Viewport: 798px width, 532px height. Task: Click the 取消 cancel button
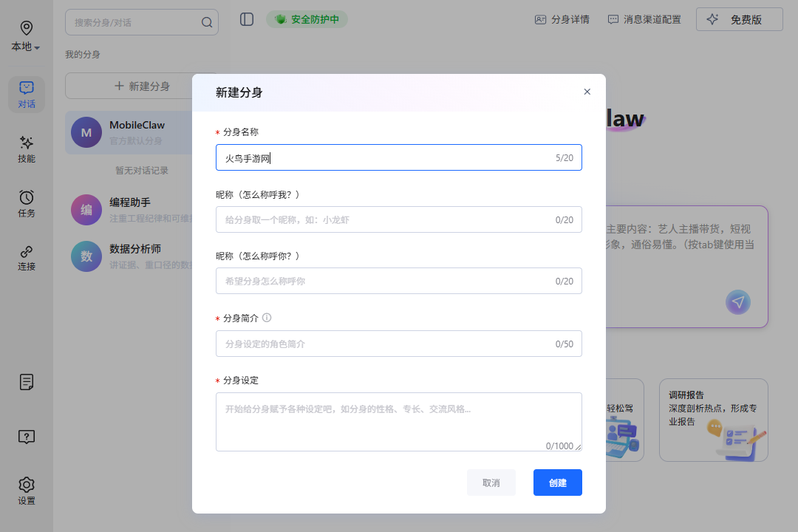pos(491,482)
